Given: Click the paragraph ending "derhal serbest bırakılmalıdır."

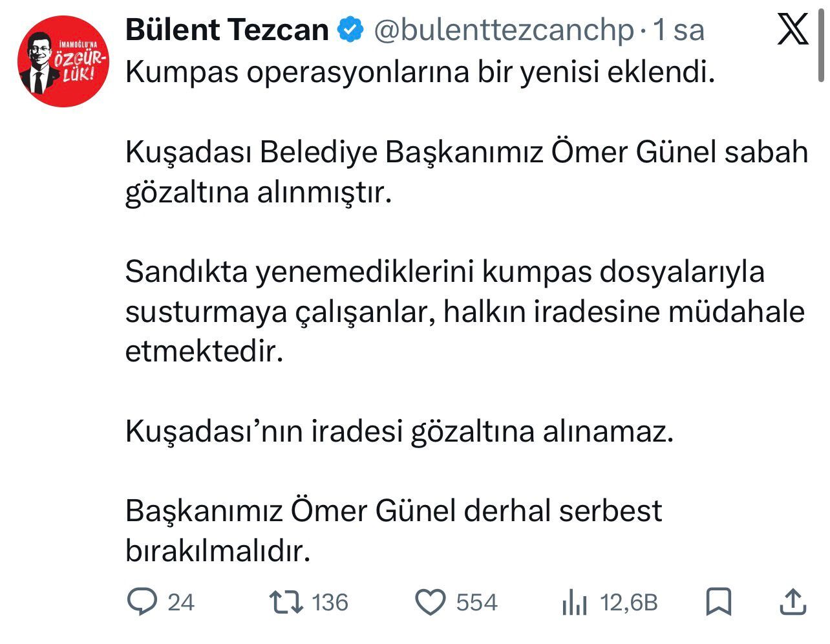Looking at the screenshot, I should pos(393,531).
